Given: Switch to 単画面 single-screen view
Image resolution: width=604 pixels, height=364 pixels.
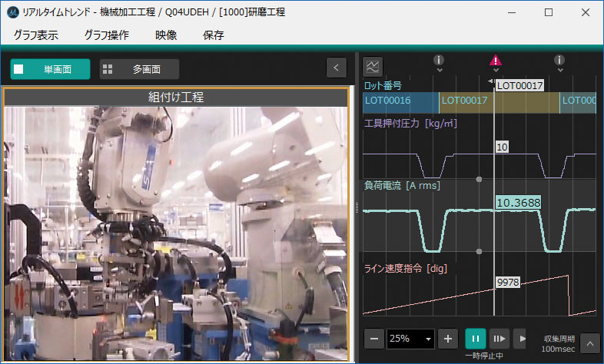Looking at the screenshot, I should pyautogui.click(x=50, y=69).
